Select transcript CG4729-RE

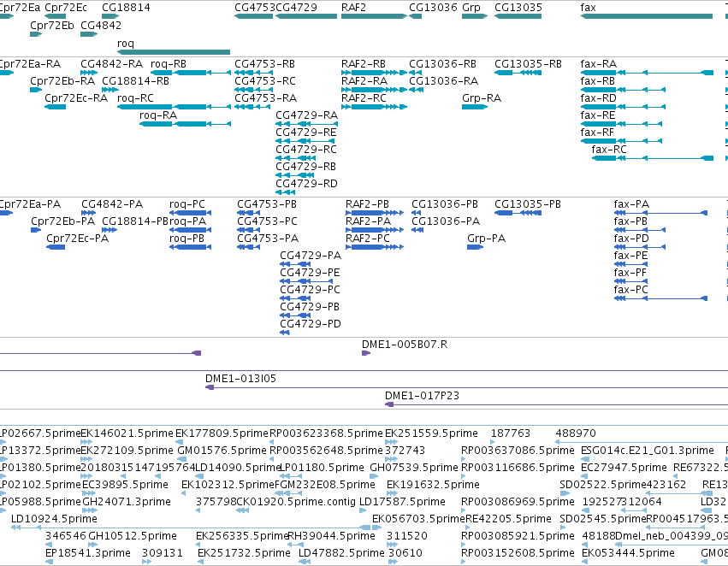306,133
